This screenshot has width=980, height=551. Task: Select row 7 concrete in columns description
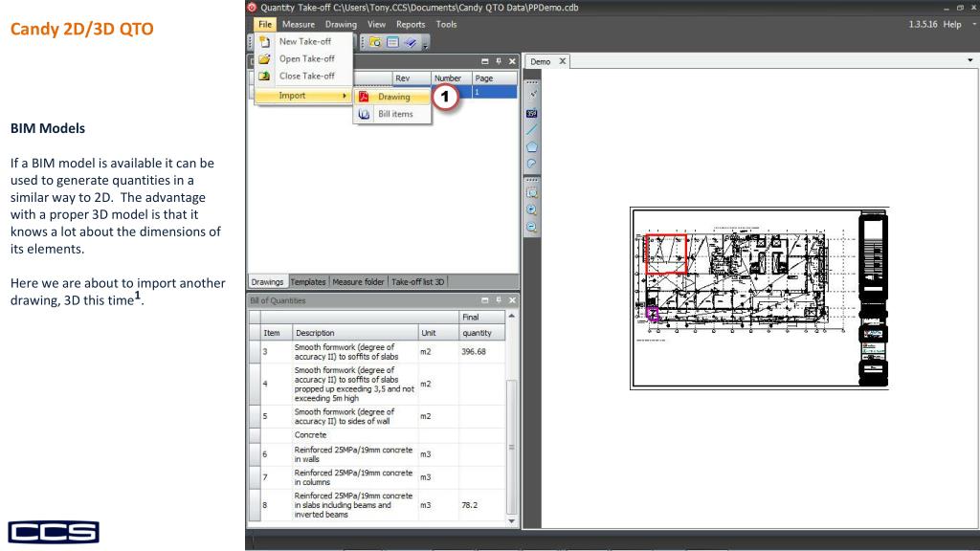[x=355, y=477]
